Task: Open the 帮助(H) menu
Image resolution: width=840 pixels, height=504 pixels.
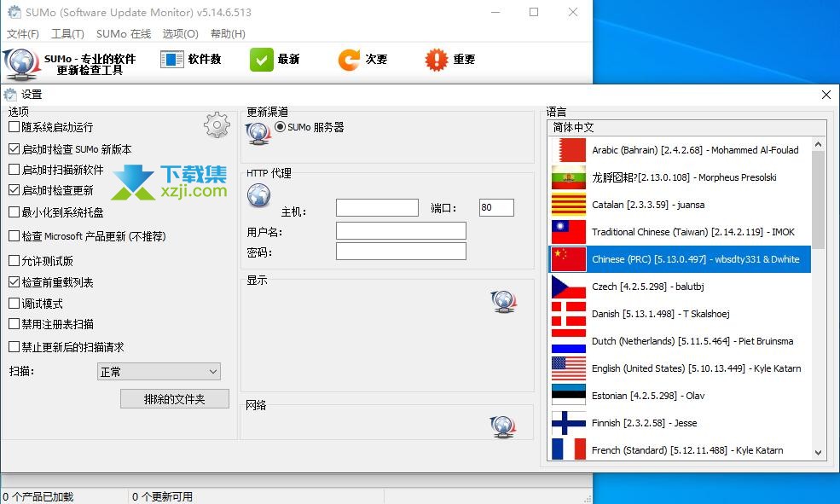Action: (228, 34)
